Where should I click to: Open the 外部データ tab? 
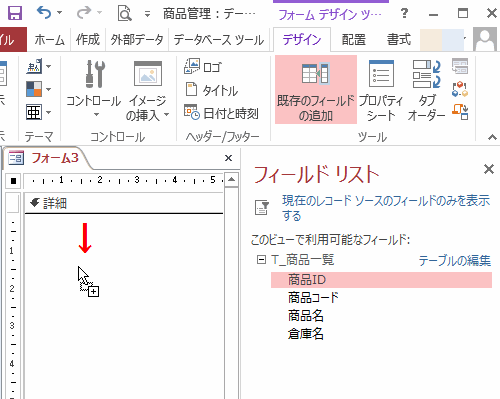pyautogui.click(x=137, y=40)
